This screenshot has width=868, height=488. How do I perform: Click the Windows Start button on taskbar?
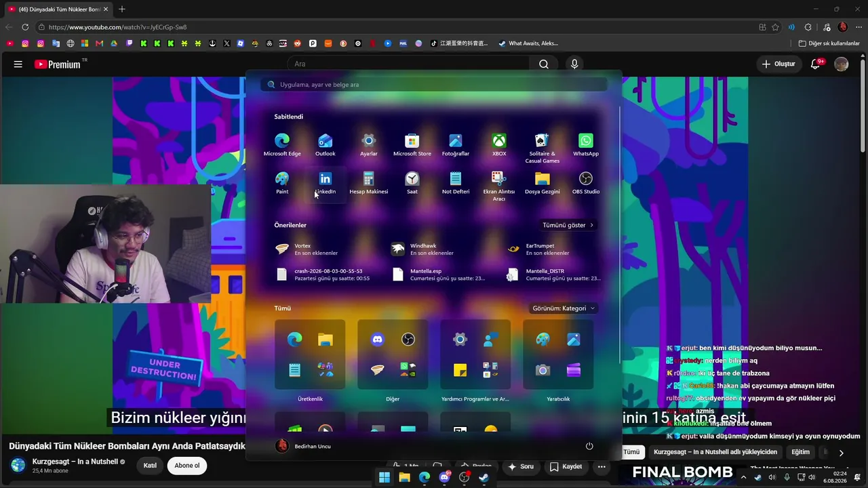point(384,477)
